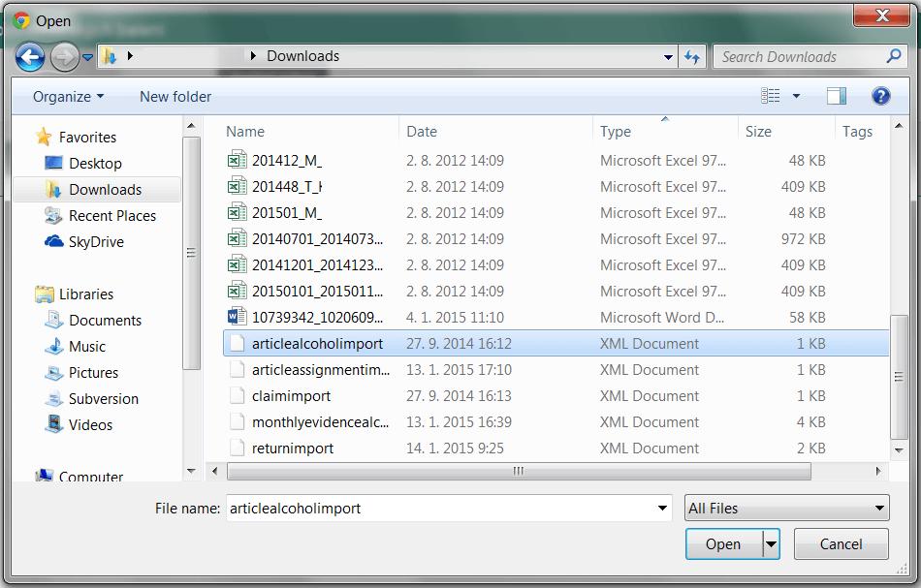Click Excel icon of 20150101_2015011 file

coord(237,291)
